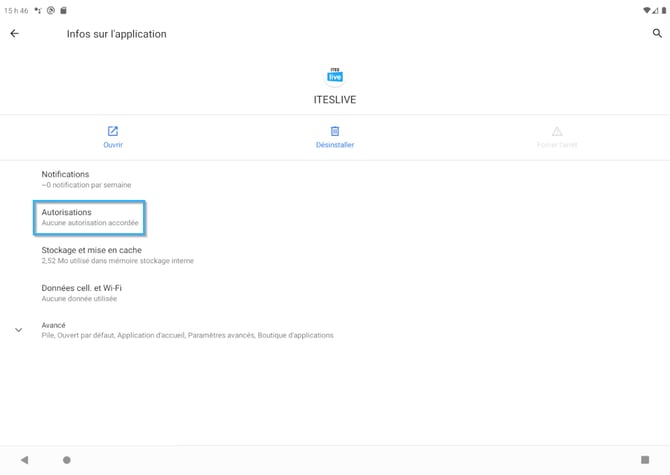Click the ITESLIVE app name
670x475 pixels.
pyautogui.click(x=335, y=100)
